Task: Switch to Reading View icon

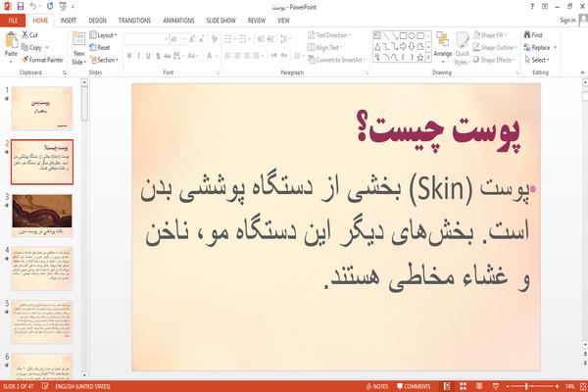Action: [479, 386]
